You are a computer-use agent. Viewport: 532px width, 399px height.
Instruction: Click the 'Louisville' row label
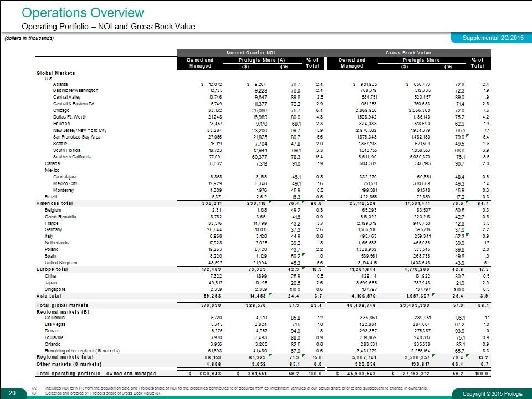tap(54, 337)
